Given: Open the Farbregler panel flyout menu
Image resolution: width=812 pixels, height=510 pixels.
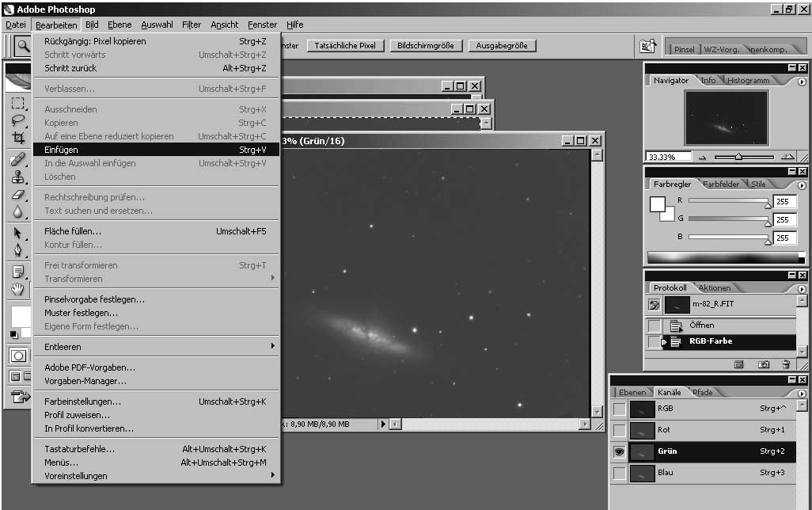Looking at the screenshot, I should coord(802,185).
